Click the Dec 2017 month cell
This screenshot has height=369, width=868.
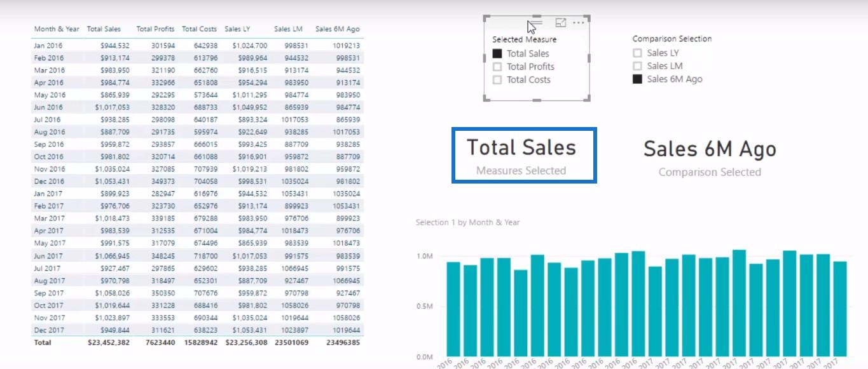[48, 330]
